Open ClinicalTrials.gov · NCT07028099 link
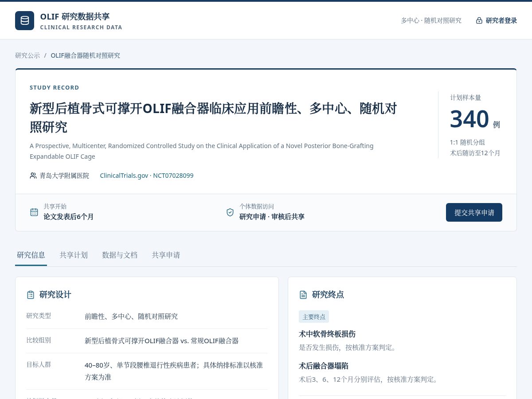The image size is (532, 399). 147,176
